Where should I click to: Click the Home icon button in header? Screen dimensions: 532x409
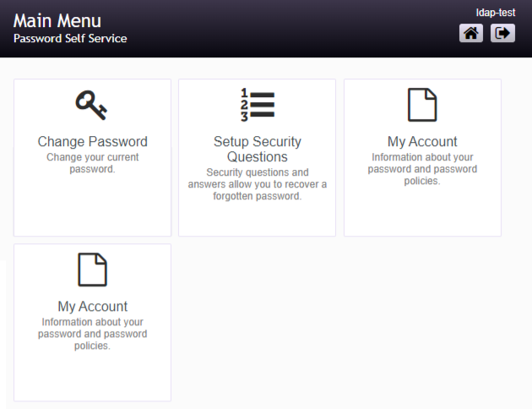click(471, 33)
